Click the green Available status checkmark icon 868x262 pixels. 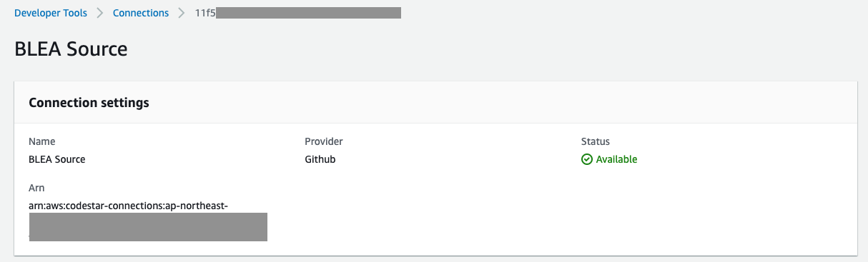tap(586, 159)
